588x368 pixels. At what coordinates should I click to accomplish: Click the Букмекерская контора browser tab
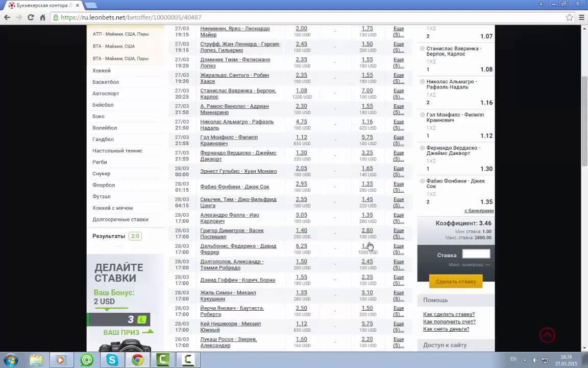pos(44,5)
